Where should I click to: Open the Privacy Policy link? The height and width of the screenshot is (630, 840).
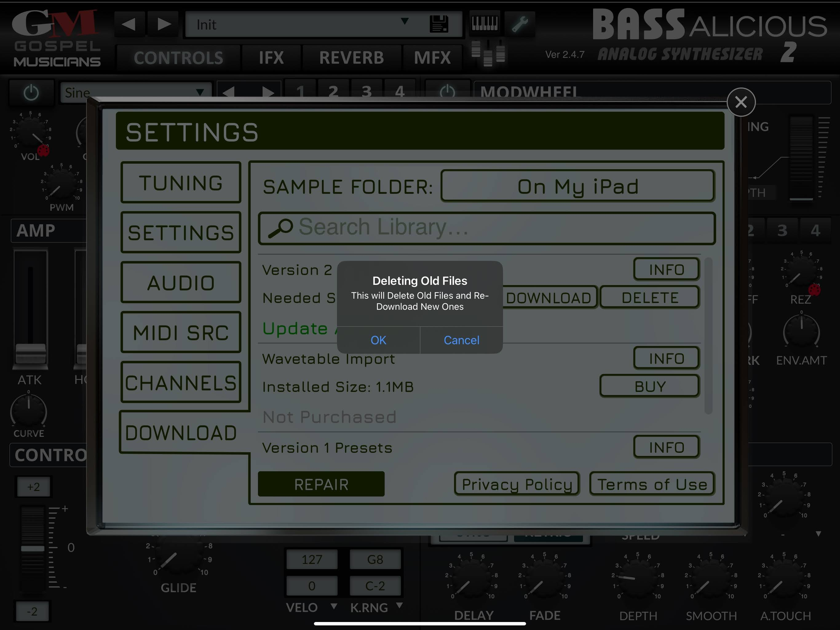pos(517,484)
